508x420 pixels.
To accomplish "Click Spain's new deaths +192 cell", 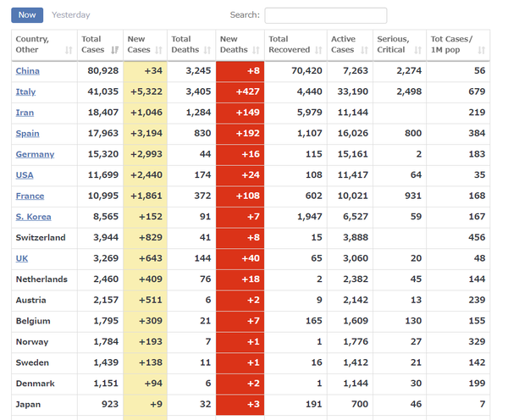I will point(240,134).
